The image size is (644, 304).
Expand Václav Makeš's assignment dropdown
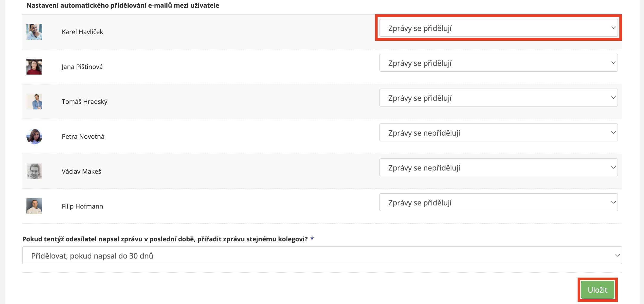pyautogui.click(x=498, y=168)
